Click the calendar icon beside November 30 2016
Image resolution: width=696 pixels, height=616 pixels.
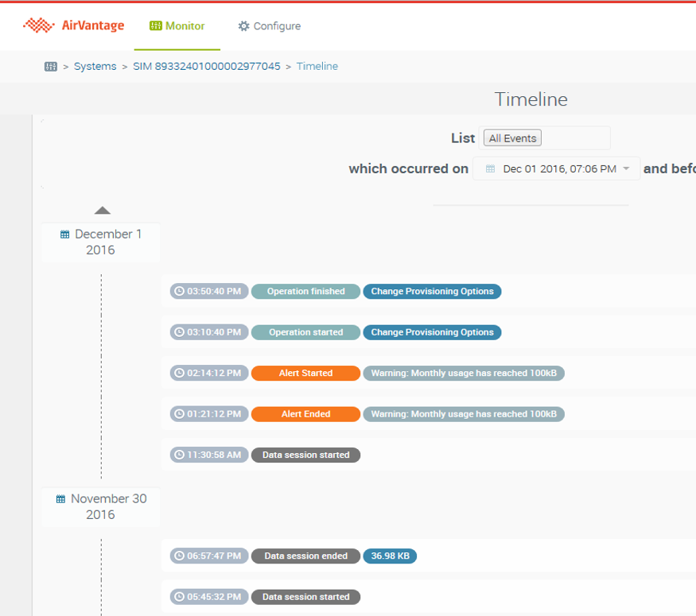60,499
